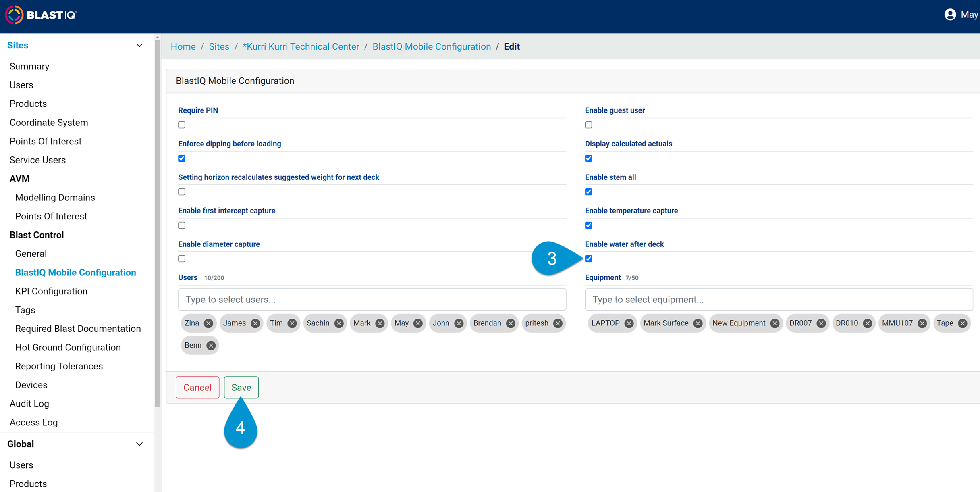Image resolution: width=980 pixels, height=492 pixels.
Task: Open the May user account icon
Action: [950, 15]
